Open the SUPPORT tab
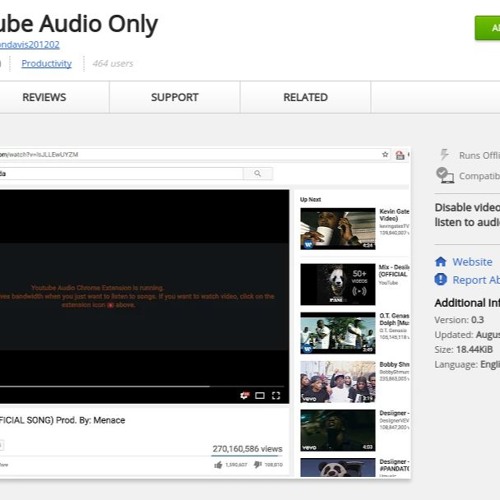 [x=175, y=97]
